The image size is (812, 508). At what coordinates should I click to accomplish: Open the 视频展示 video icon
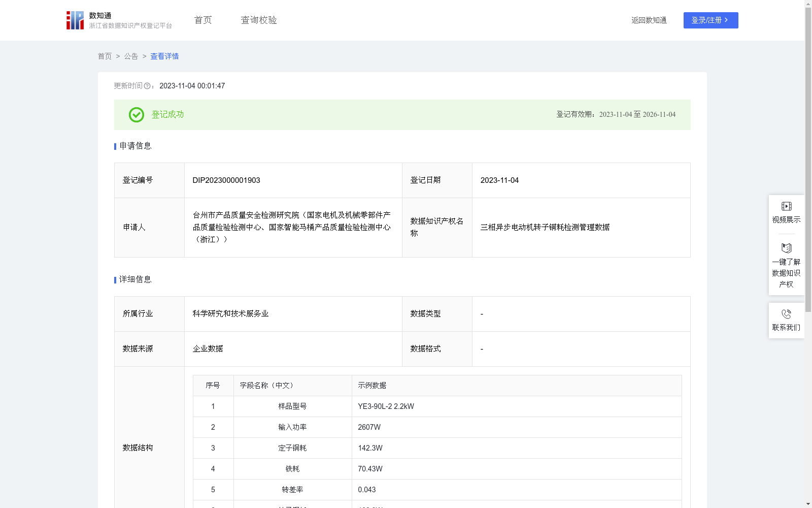(x=786, y=206)
